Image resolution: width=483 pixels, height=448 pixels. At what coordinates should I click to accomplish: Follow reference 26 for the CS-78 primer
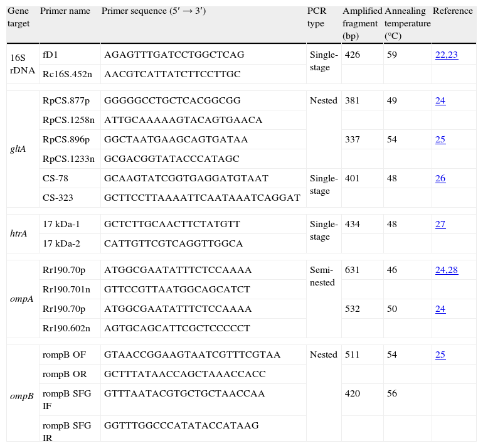click(x=440, y=178)
